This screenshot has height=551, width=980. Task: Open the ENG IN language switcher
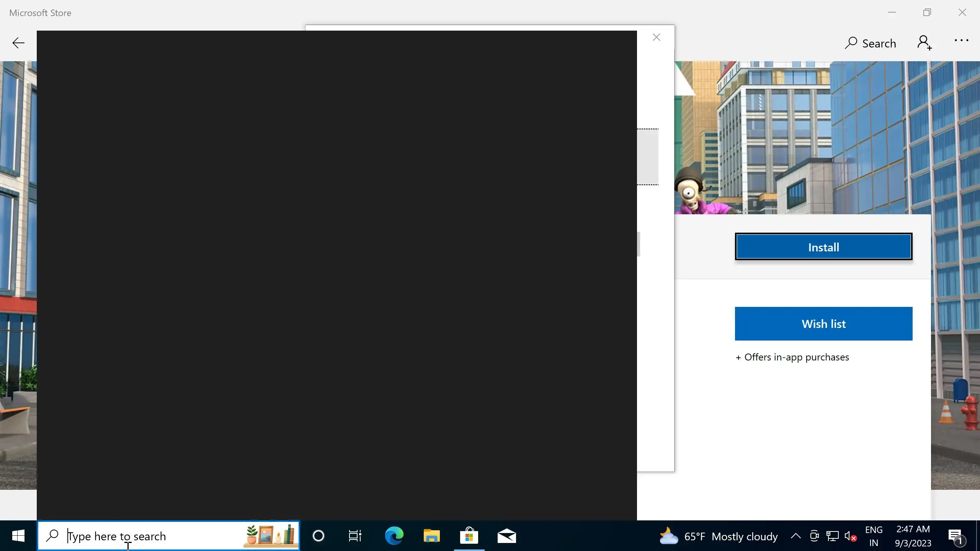tap(874, 536)
